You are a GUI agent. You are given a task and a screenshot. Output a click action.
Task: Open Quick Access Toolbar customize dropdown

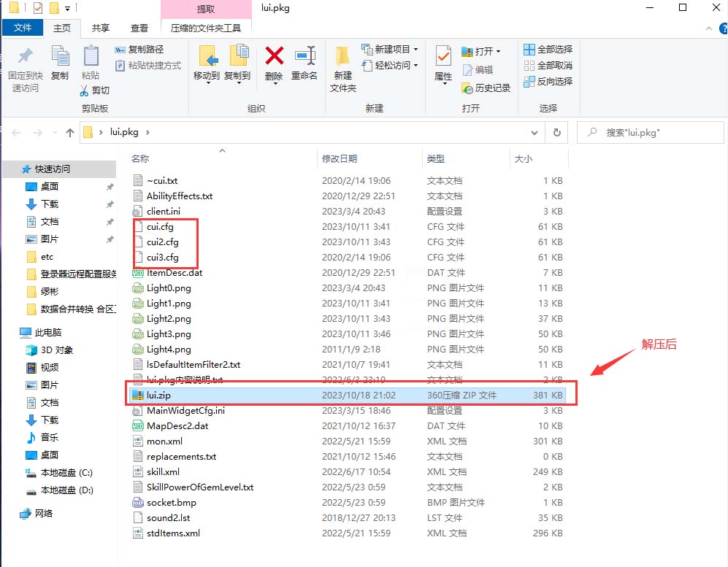pyautogui.click(x=67, y=8)
